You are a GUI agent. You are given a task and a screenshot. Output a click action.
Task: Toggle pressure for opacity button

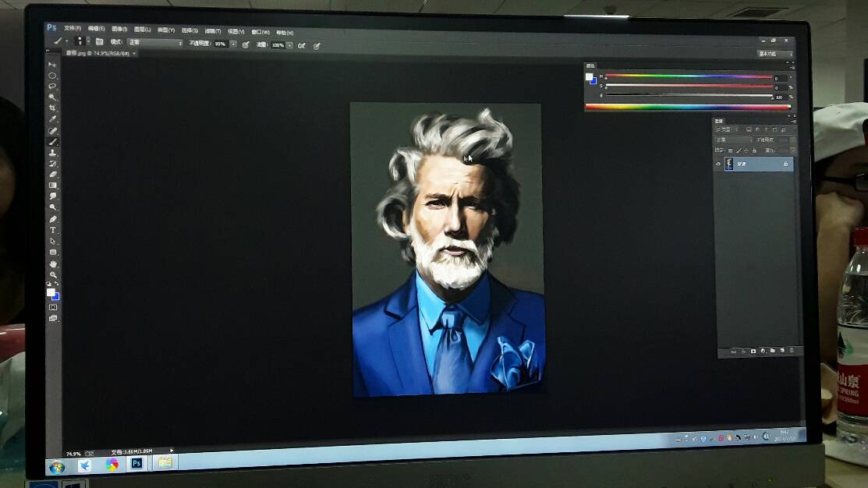tap(245, 44)
